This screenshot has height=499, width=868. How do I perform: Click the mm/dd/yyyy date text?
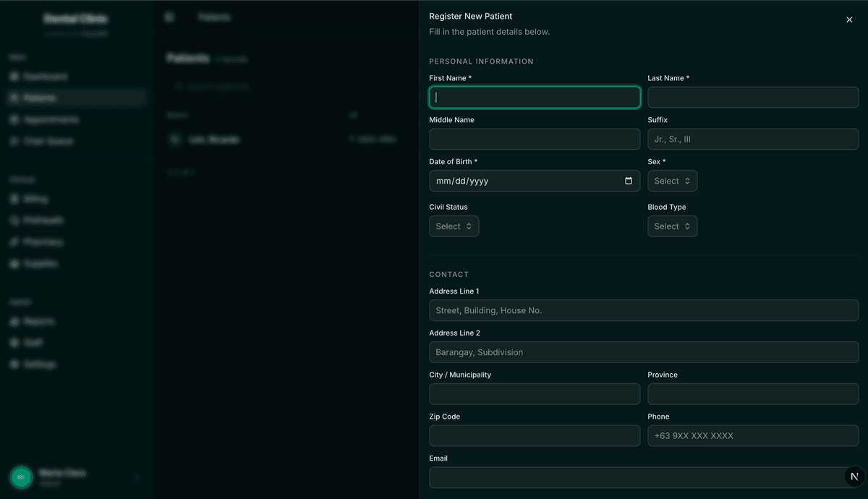[x=463, y=181]
